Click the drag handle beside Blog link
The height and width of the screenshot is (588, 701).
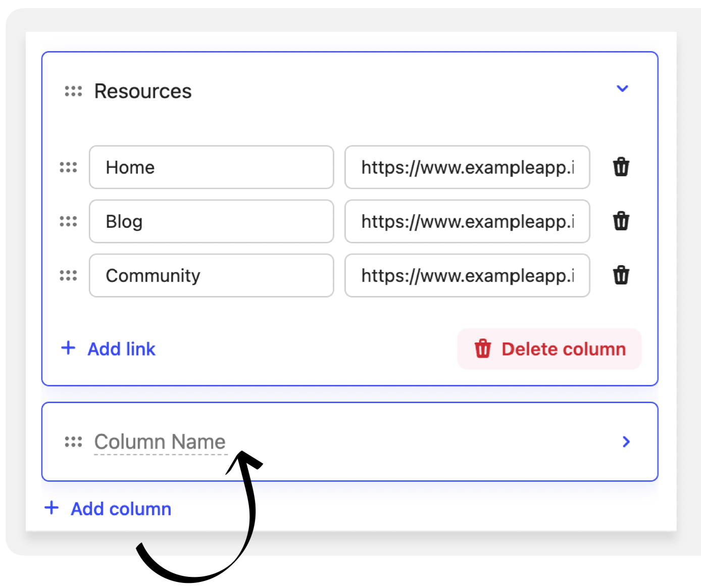pyautogui.click(x=68, y=221)
